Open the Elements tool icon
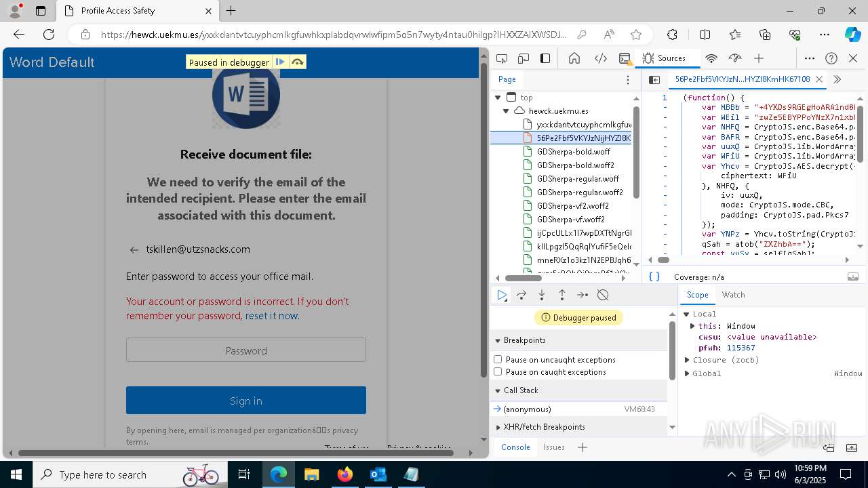 [600, 58]
